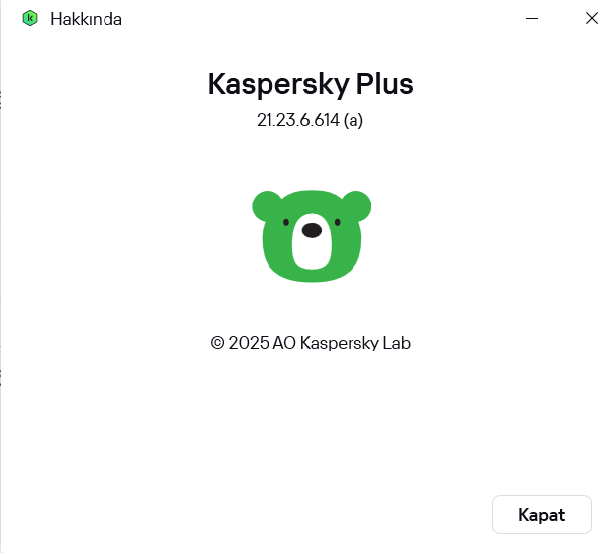
Task: Click the AO Kaspersky Lab copyright text
Action: pyautogui.click(x=341, y=344)
